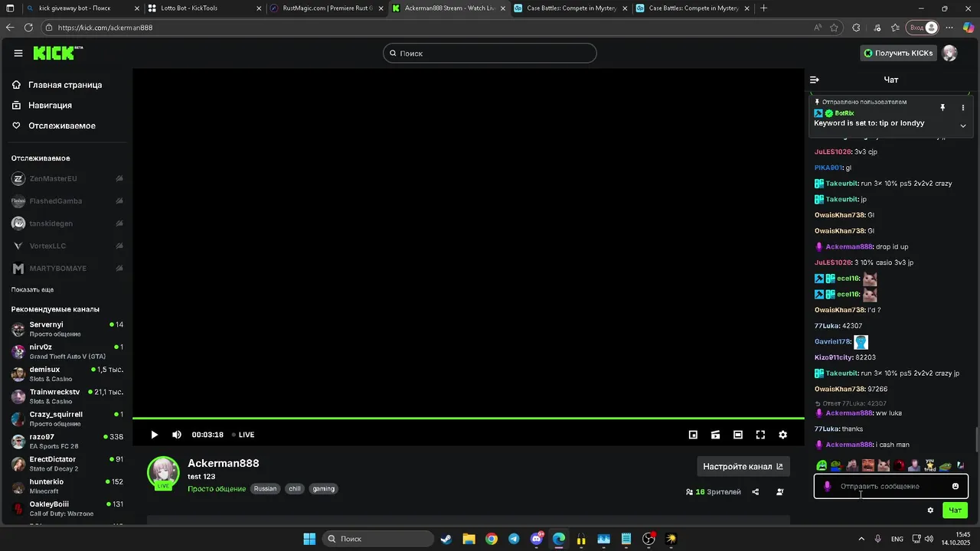Play the stream video
980x551 pixels.
(x=154, y=435)
